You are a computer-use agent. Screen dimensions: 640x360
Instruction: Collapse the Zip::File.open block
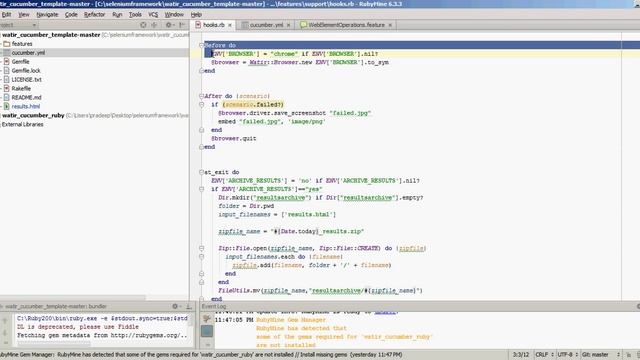click(201, 248)
